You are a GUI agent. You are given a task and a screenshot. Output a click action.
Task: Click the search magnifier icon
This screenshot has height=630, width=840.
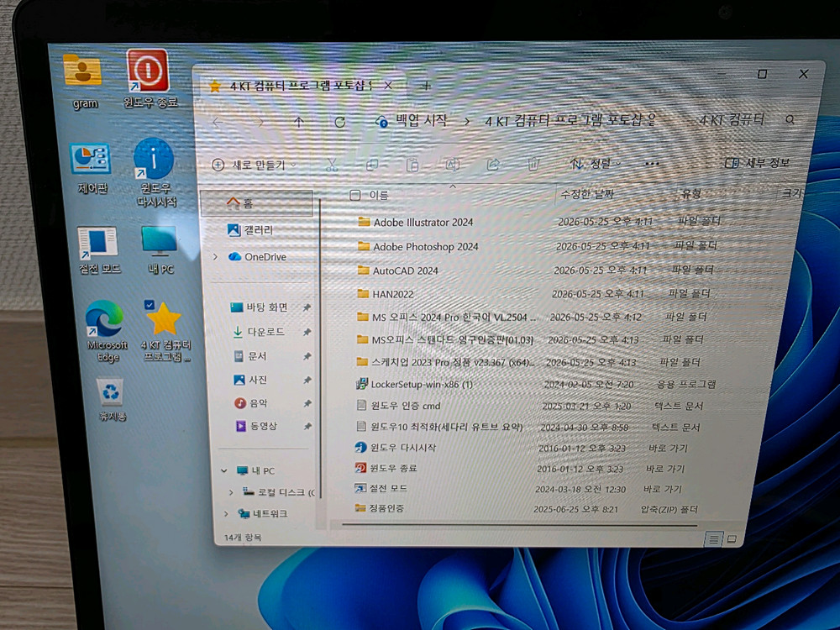[x=790, y=119]
